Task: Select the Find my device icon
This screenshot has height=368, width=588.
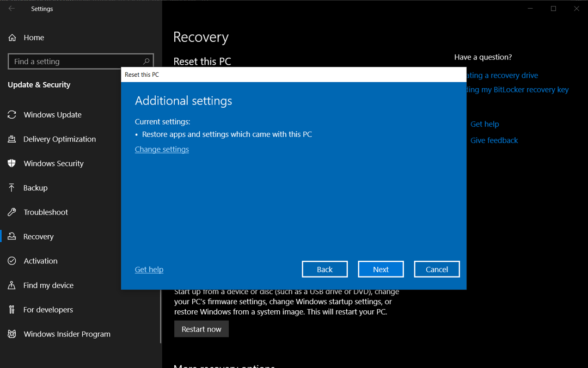Action: [x=11, y=285]
